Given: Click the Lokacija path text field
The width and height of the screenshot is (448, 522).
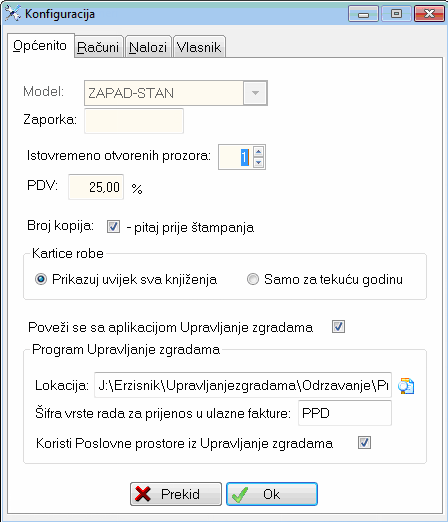Looking at the screenshot, I should pyautogui.click(x=243, y=385).
